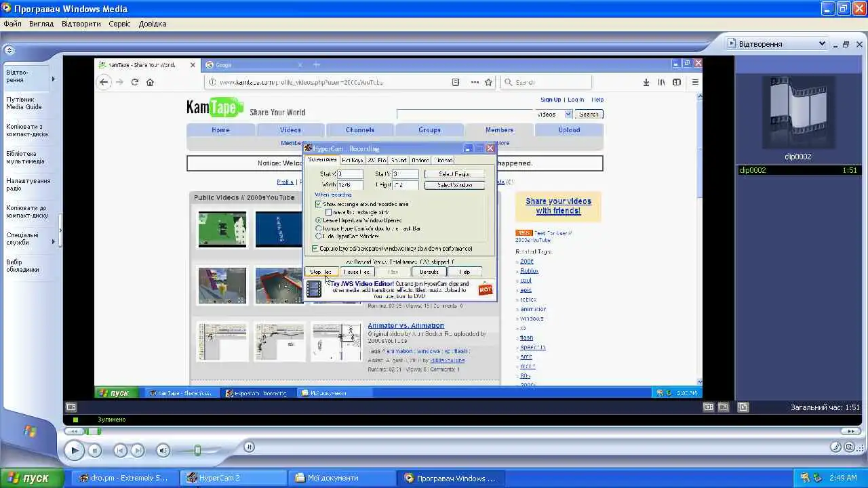Viewport: 868px width, 488px height.
Task: Click the rewind button above Play
Action: 75,431
